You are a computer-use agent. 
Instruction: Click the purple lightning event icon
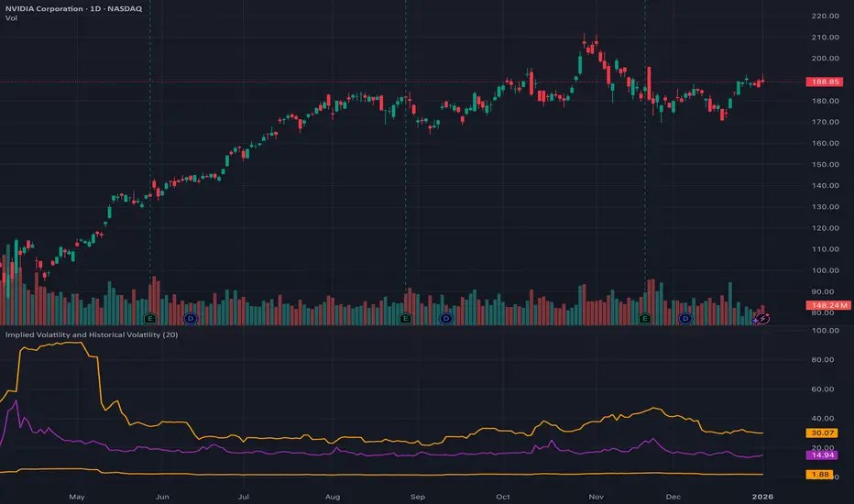[x=762, y=319]
